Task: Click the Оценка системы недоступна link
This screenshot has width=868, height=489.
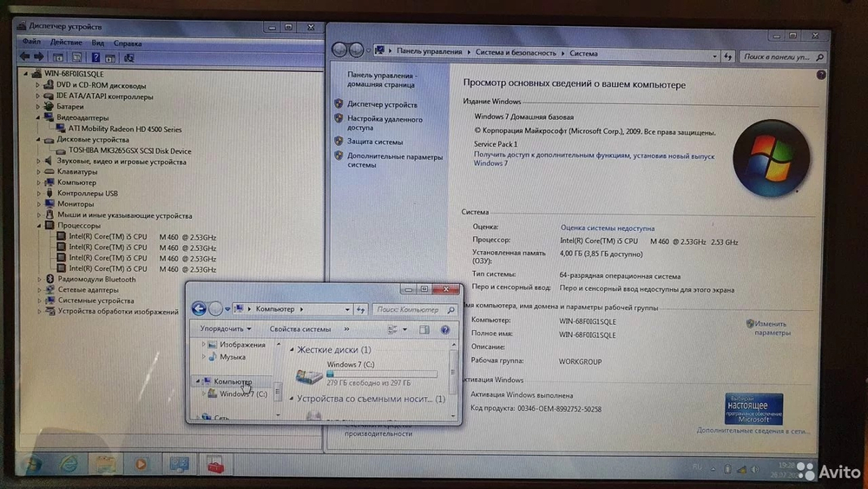Action: click(608, 228)
